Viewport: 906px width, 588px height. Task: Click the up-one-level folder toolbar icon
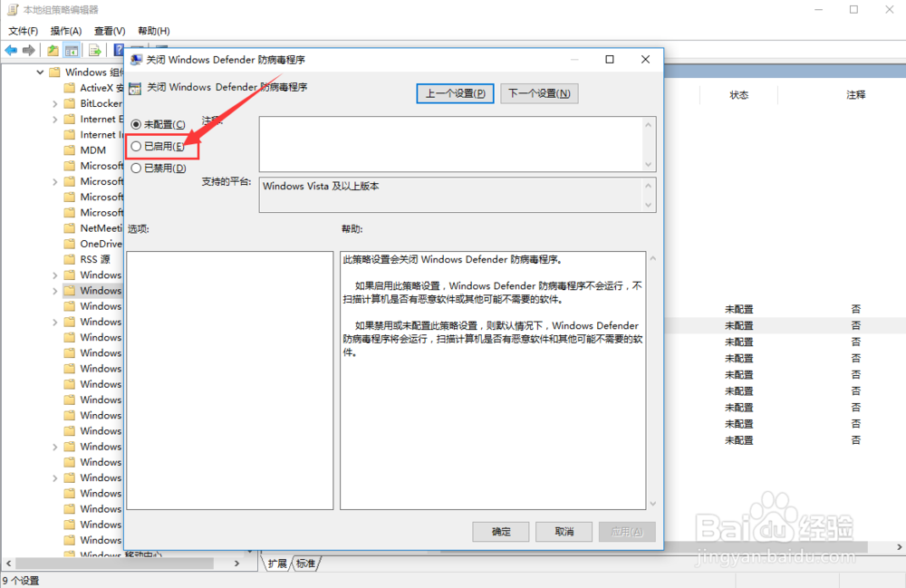point(53,50)
